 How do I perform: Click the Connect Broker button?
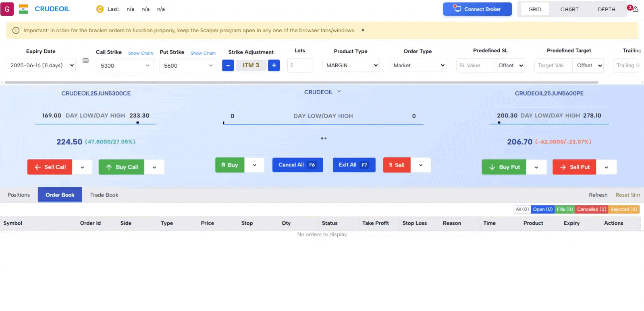click(477, 9)
